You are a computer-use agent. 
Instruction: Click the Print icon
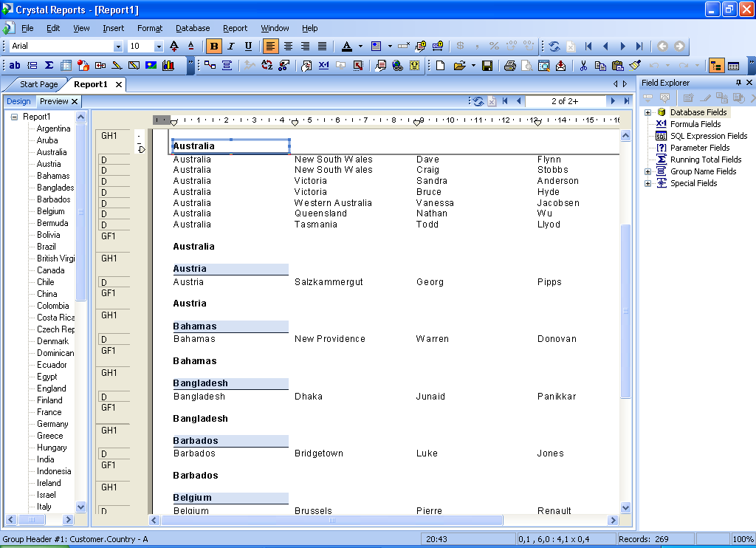(x=510, y=65)
